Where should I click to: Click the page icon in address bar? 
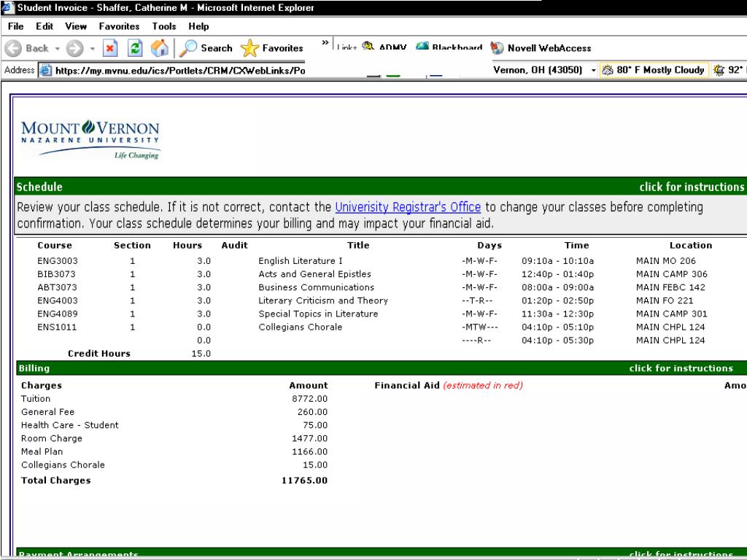coord(46,71)
